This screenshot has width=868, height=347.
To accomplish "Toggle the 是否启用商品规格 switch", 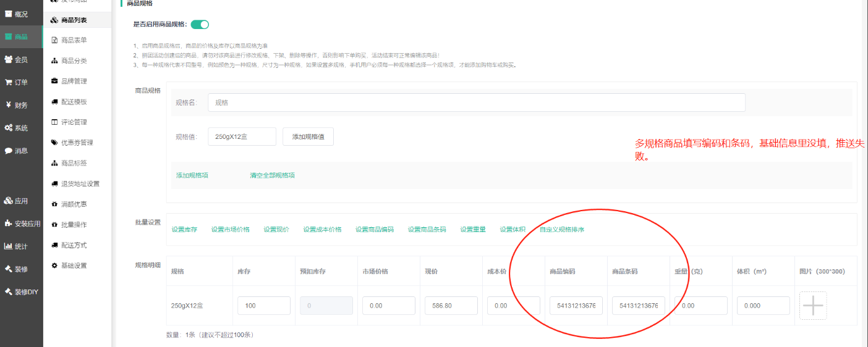I will pyautogui.click(x=200, y=25).
